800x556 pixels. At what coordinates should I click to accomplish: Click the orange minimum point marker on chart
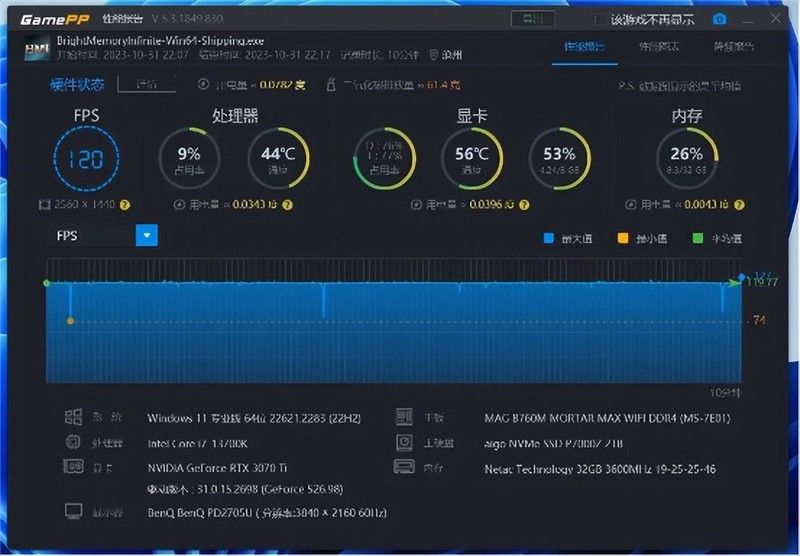pyautogui.click(x=70, y=321)
